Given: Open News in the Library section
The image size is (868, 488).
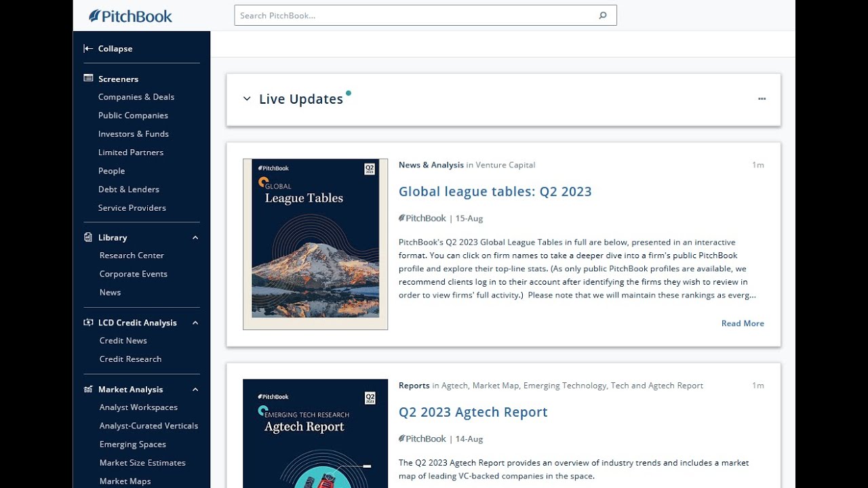Looking at the screenshot, I should [110, 292].
